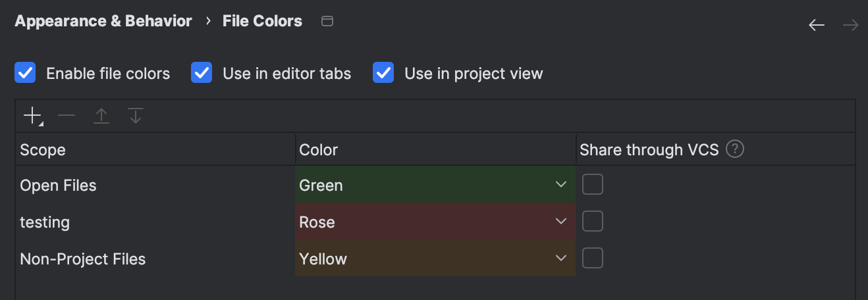
Task: Select the testing scope row
Action: 45,222
